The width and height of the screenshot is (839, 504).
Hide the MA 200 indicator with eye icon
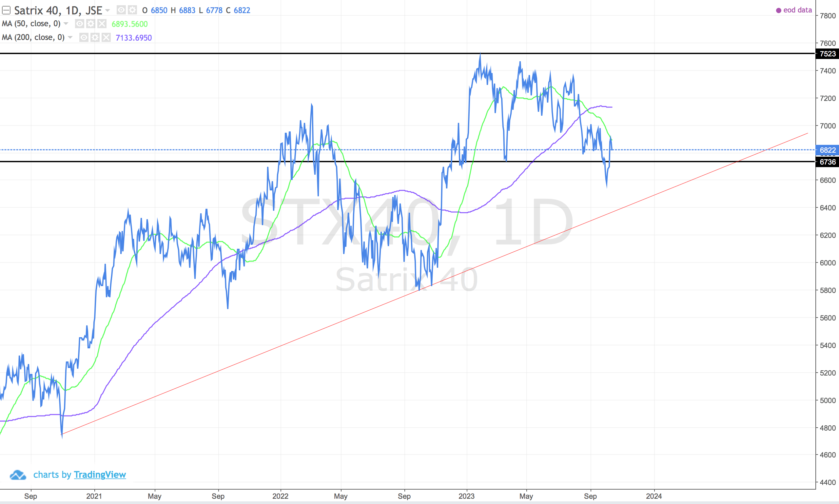click(x=84, y=37)
